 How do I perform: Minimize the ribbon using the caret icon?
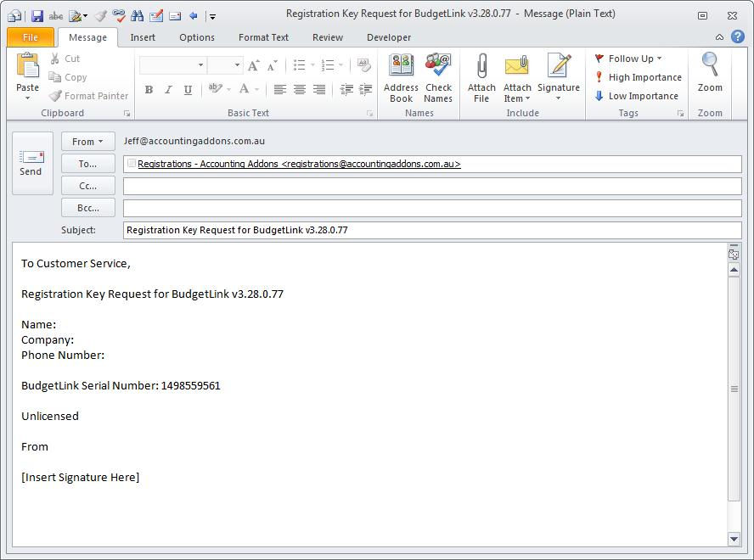719,37
